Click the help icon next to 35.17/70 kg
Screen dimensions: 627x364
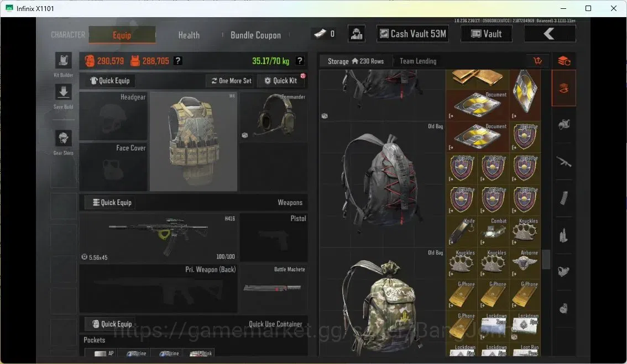tap(300, 61)
